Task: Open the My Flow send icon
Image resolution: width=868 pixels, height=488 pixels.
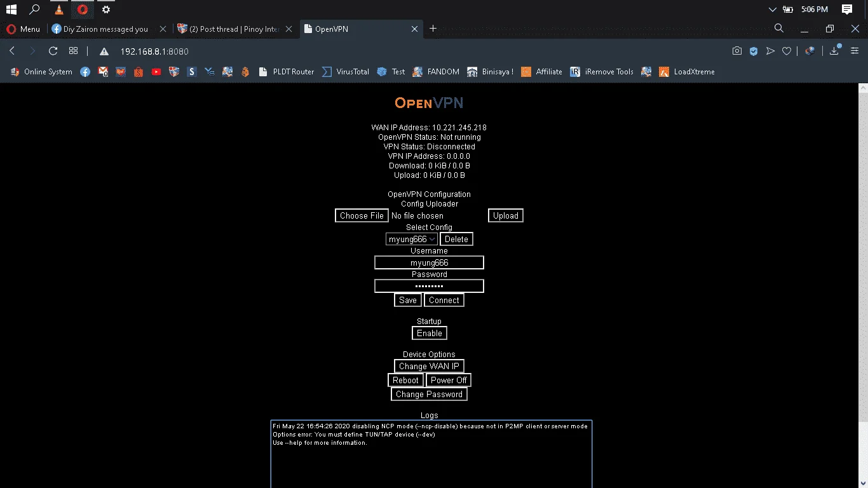Action: (x=770, y=51)
